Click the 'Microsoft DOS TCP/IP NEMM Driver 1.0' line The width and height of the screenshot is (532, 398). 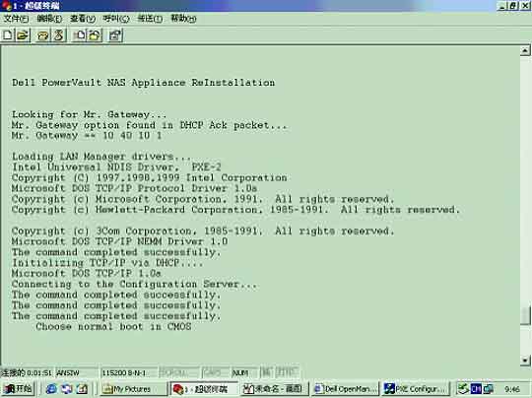point(120,241)
